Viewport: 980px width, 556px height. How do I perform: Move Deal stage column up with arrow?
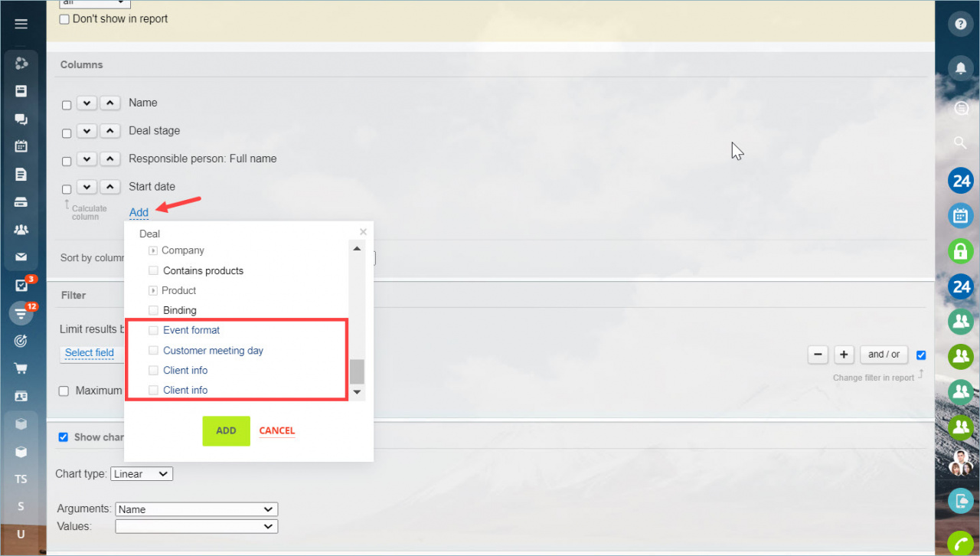pyautogui.click(x=110, y=132)
